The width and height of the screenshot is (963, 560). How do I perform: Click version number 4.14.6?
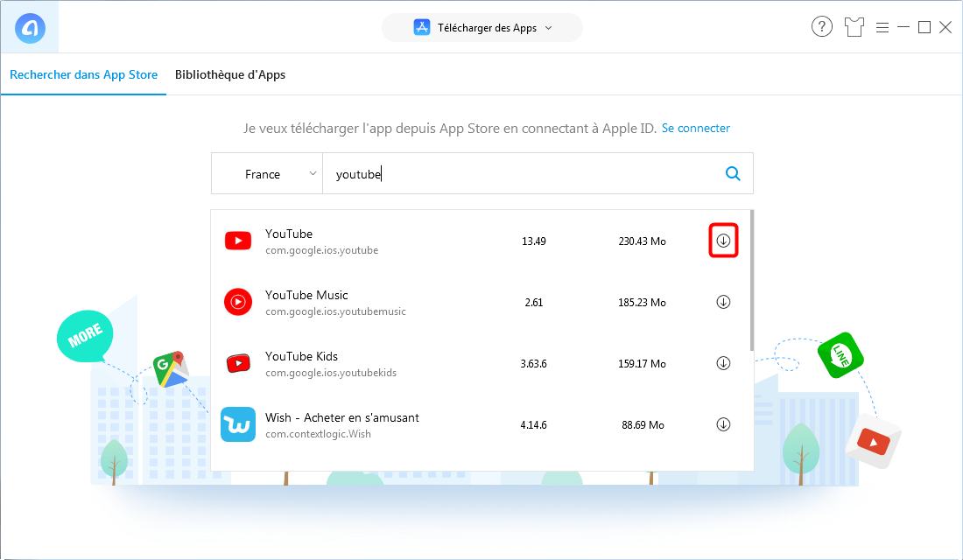[534, 425]
